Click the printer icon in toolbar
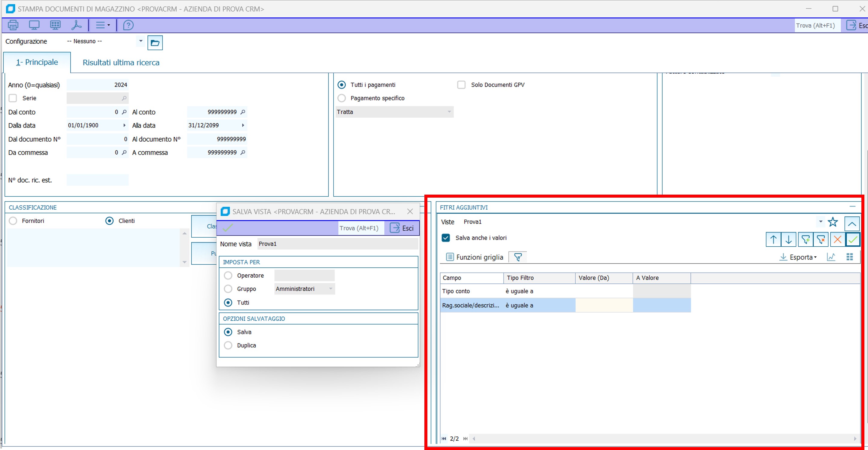This screenshot has width=868, height=450. point(13,25)
